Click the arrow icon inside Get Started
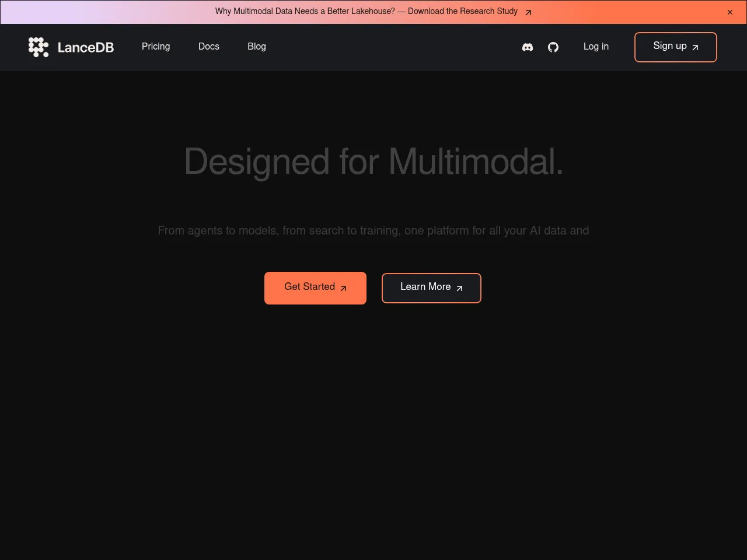 click(x=343, y=288)
